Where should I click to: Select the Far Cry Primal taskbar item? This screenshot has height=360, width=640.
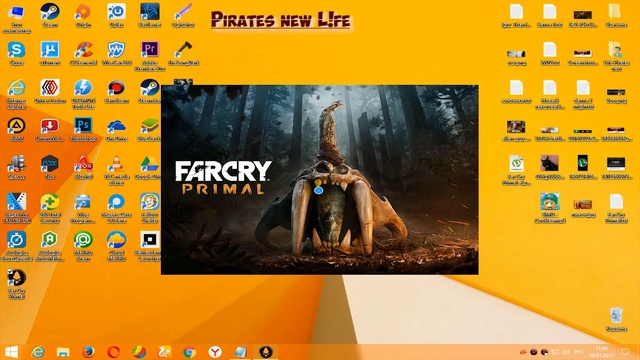pos(266,352)
